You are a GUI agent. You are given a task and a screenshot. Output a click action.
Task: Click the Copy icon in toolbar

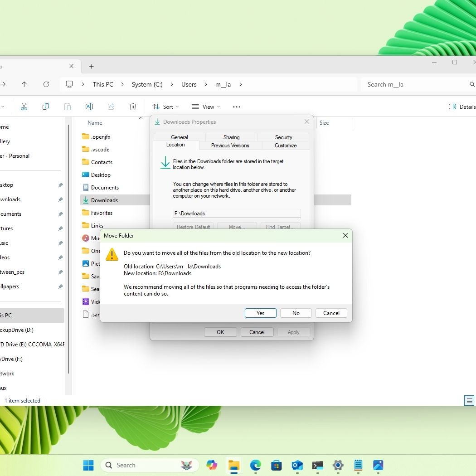46,107
